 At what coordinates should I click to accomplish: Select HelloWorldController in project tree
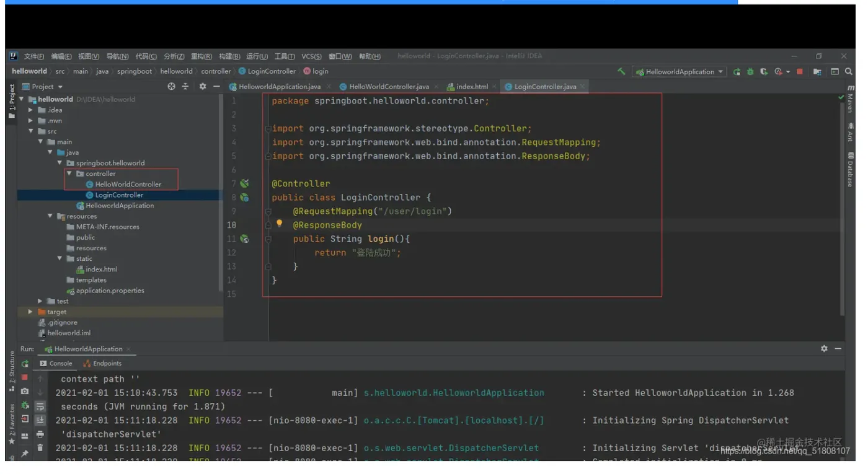(x=123, y=185)
